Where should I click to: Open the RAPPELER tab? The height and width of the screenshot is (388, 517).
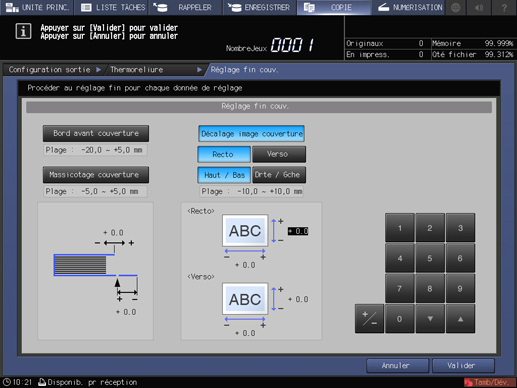185,7
